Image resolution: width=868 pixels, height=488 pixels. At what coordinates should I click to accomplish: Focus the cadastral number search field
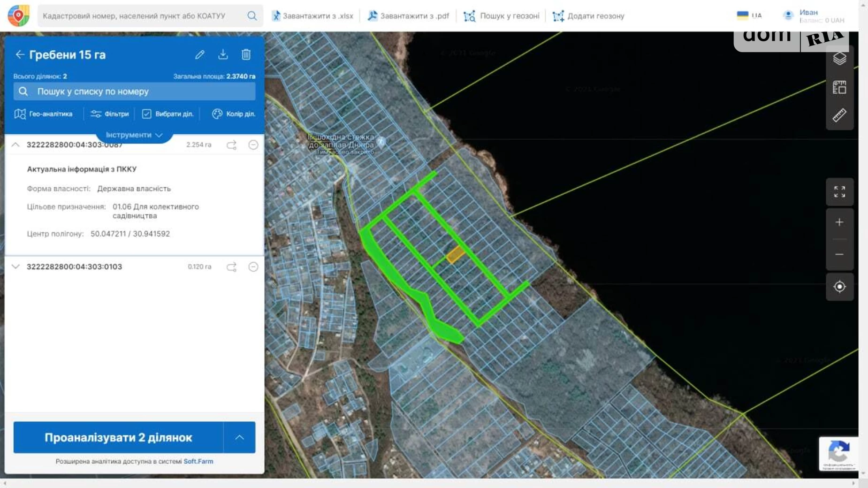pyautogui.click(x=141, y=16)
